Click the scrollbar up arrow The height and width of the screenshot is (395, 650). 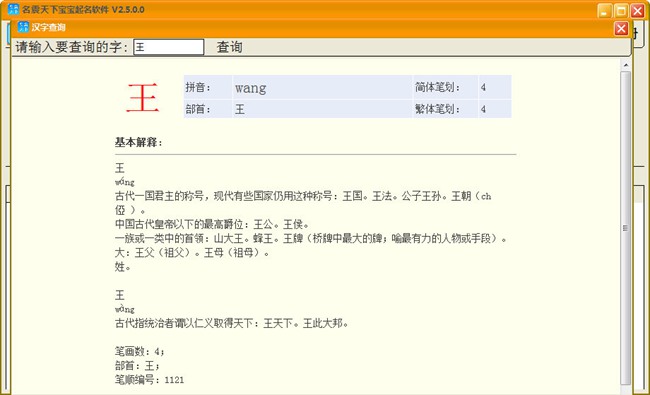(626, 65)
